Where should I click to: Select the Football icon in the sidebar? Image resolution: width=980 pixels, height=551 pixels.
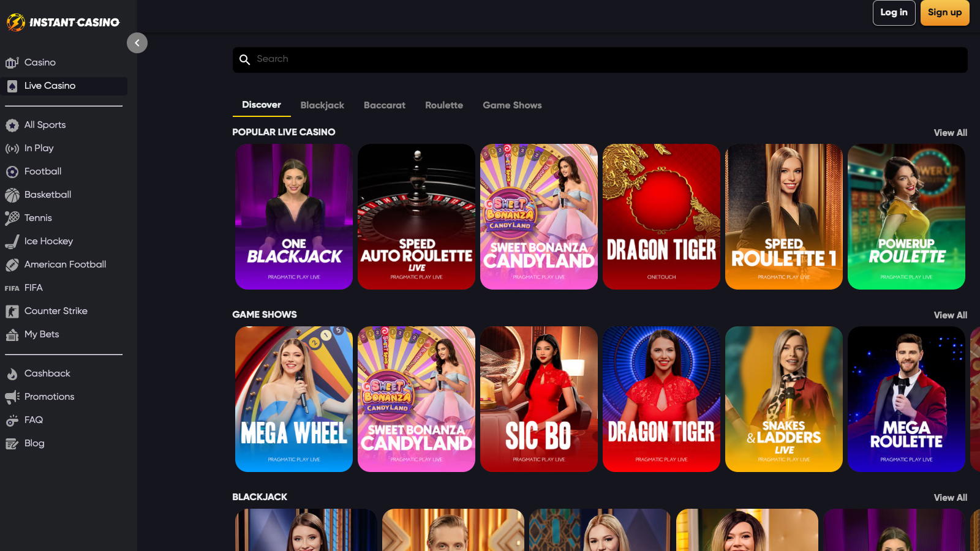[x=12, y=172]
